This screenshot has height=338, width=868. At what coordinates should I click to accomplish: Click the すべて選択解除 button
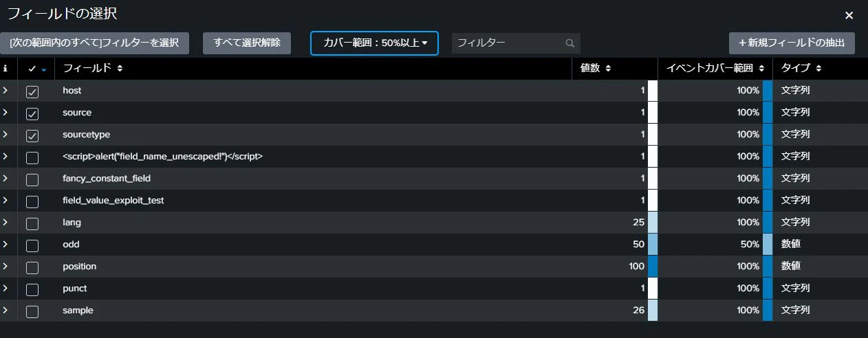pos(247,43)
